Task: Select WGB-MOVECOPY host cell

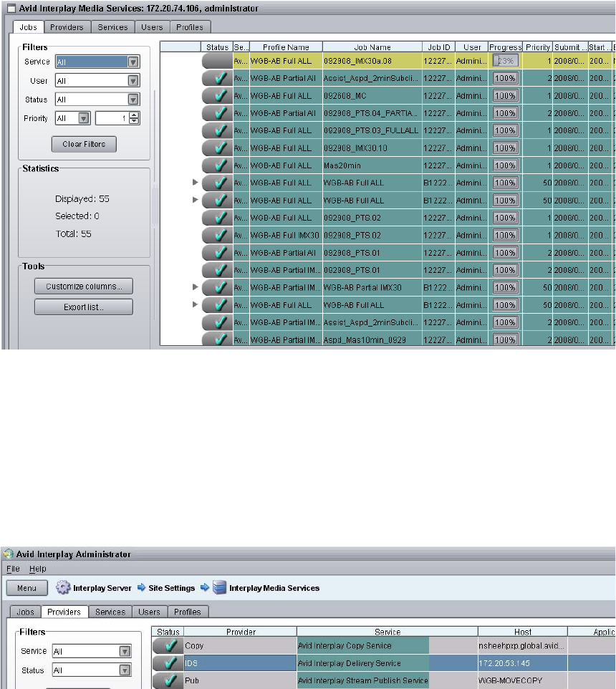Action: 522,680
